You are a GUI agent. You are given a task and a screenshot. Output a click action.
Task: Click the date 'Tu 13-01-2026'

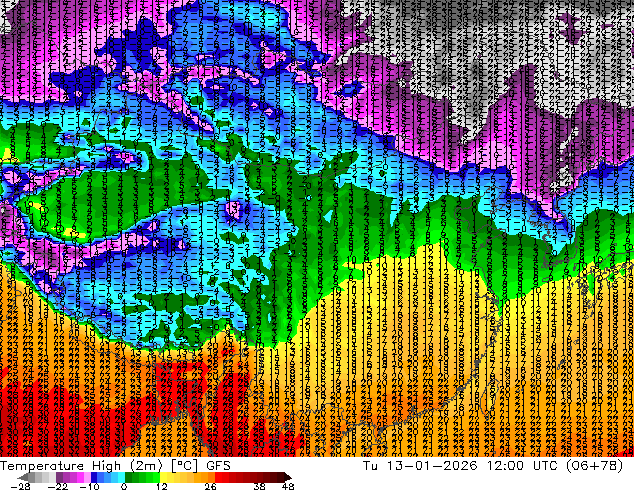coord(420,466)
